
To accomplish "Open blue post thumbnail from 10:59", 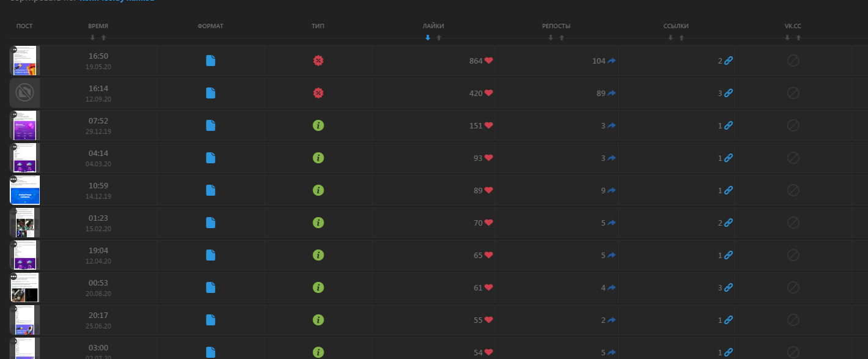I will coord(24,190).
